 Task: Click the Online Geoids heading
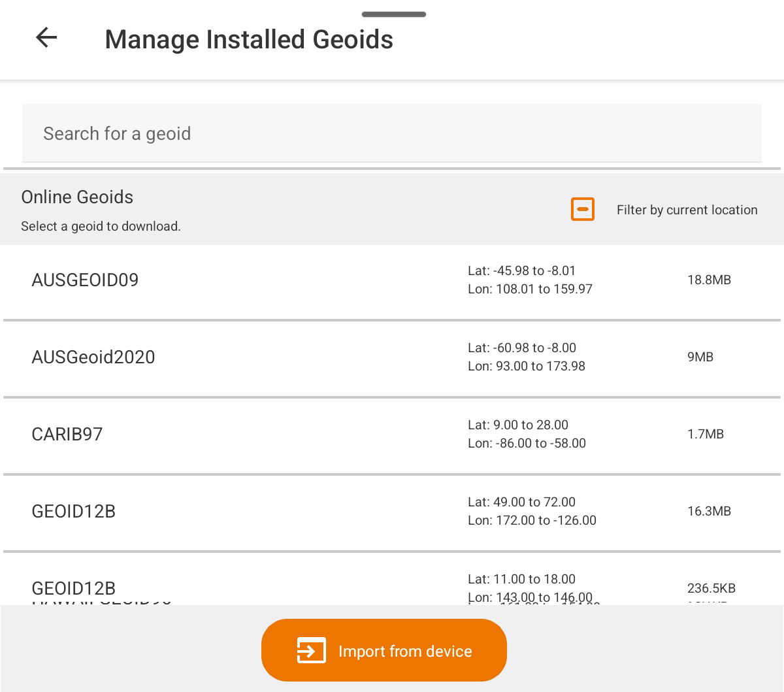(x=77, y=197)
